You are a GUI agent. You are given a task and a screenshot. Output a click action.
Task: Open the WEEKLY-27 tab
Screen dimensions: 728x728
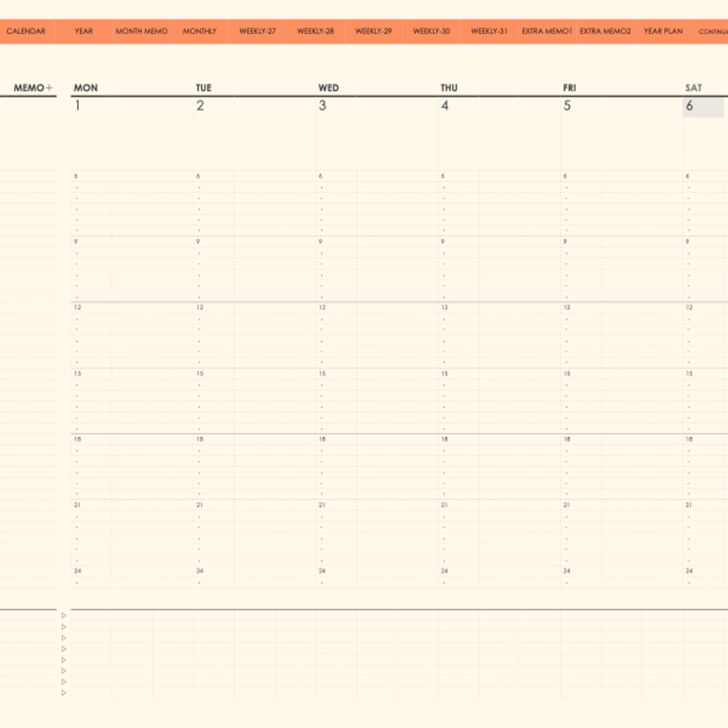click(258, 31)
